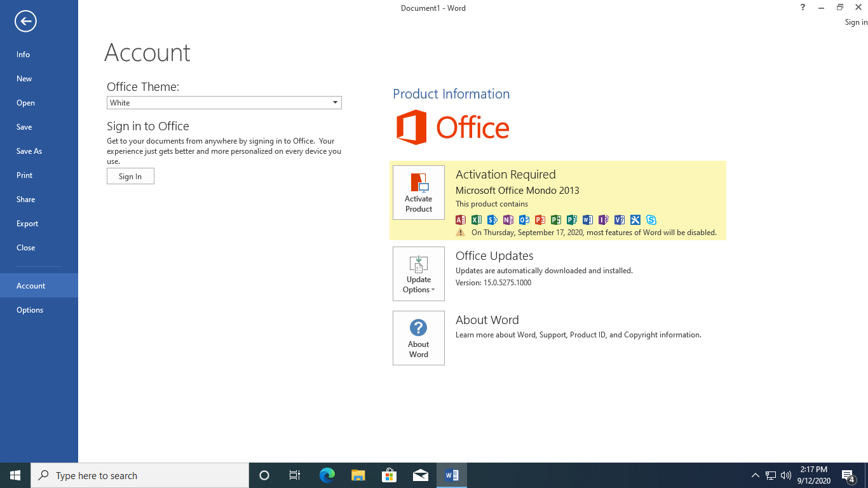The height and width of the screenshot is (488, 868).
Task: Click the About Word button
Action: click(419, 338)
